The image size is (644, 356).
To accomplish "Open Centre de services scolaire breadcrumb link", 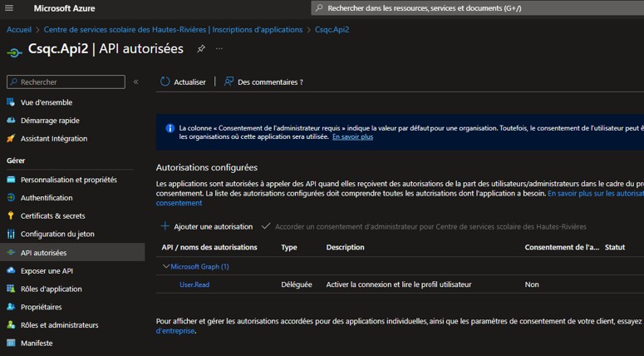I will [173, 30].
